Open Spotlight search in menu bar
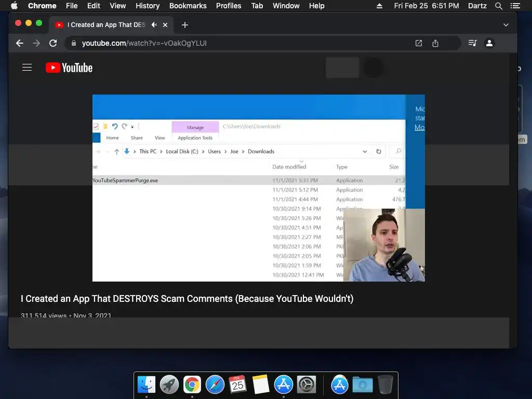 click(x=498, y=6)
